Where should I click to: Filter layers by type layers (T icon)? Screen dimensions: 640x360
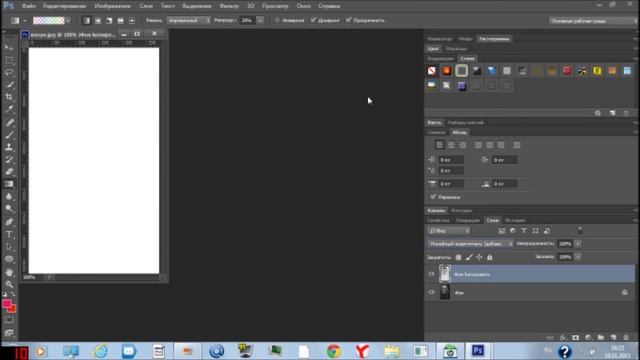pos(524,231)
